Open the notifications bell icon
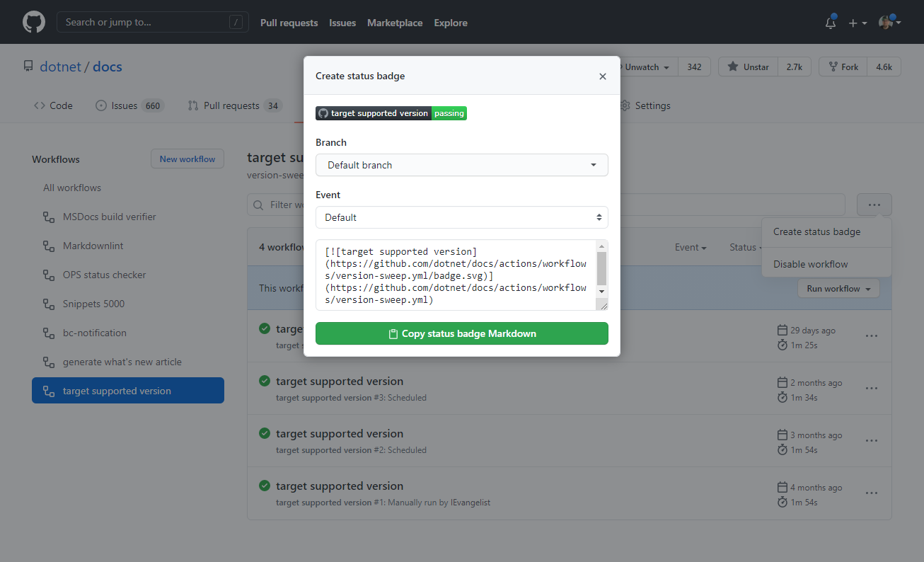Viewport: 924px width, 562px height. point(829,23)
